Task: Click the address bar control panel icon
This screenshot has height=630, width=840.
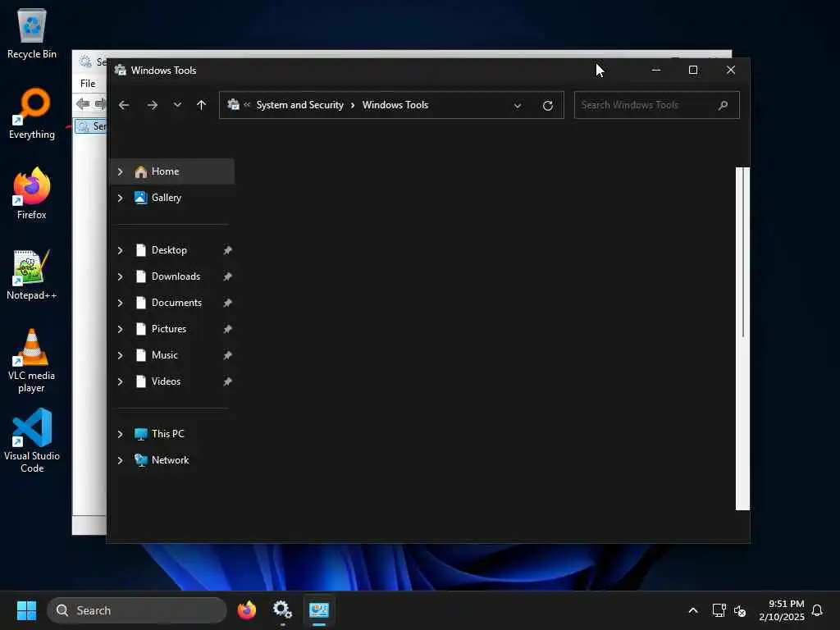Action: tap(233, 105)
